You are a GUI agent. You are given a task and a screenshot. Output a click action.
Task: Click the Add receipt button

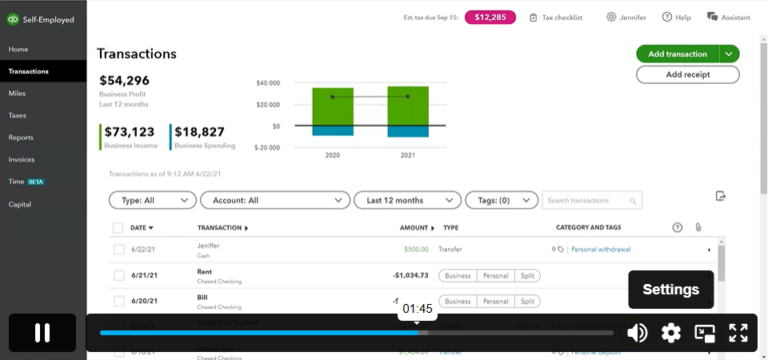click(688, 74)
